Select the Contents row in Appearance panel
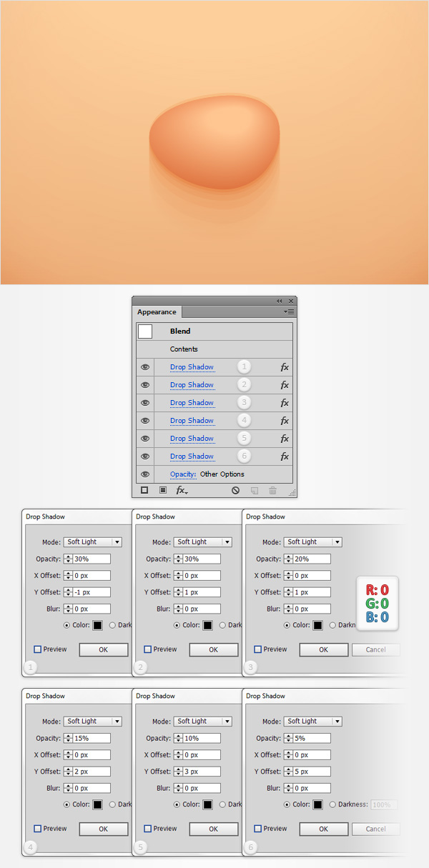Image resolution: width=429 pixels, height=868 pixels. point(214,349)
